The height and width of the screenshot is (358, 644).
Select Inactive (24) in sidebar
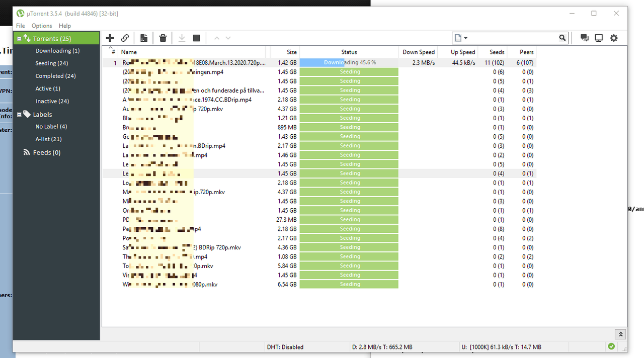(x=52, y=101)
